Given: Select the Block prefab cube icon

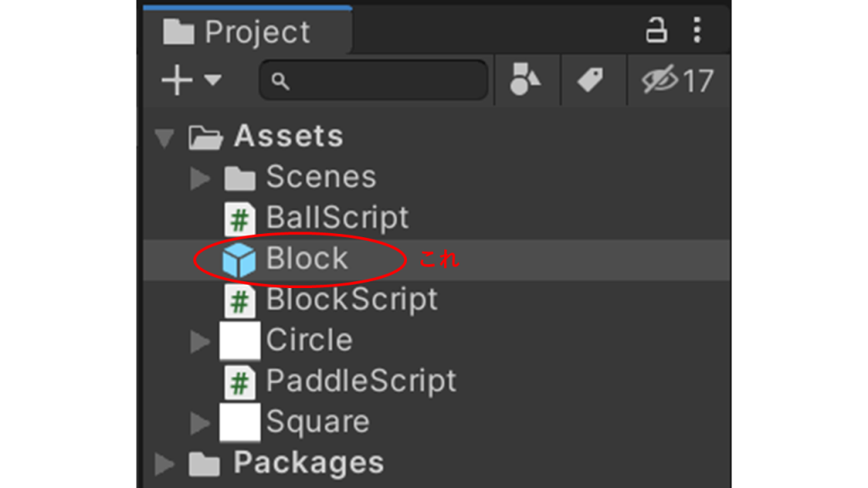Looking at the screenshot, I should click(239, 259).
